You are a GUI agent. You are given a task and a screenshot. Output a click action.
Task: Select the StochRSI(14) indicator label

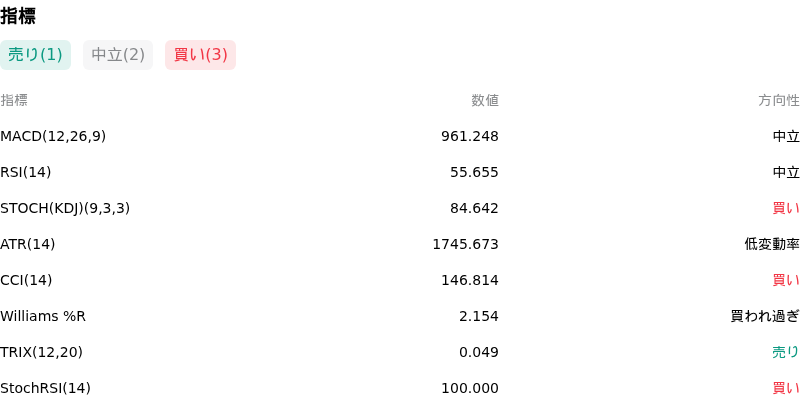tap(45, 388)
